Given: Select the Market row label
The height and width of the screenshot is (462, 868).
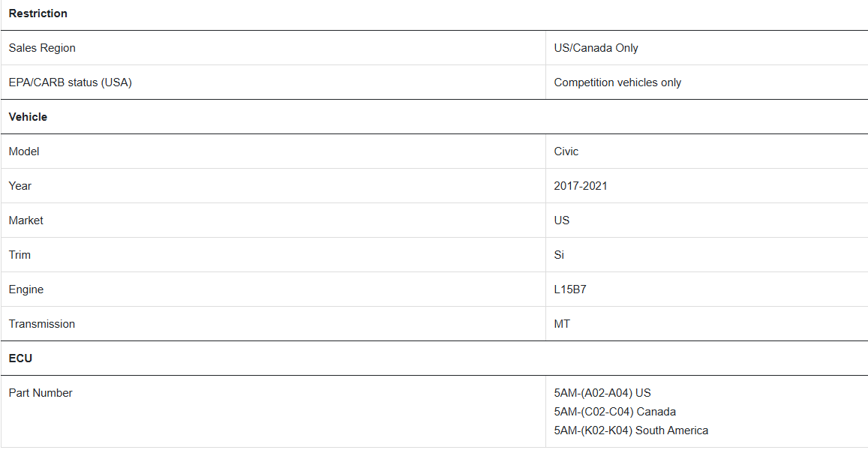Looking at the screenshot, I should click(26, 220).
